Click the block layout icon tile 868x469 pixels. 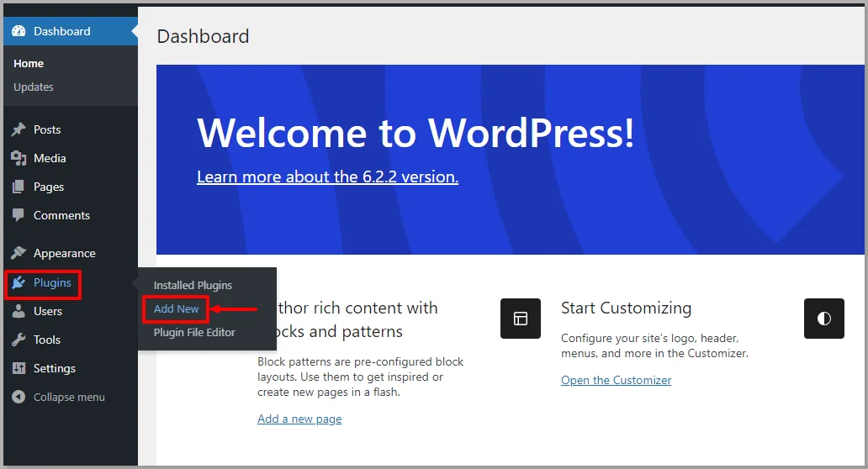point(521,319)
